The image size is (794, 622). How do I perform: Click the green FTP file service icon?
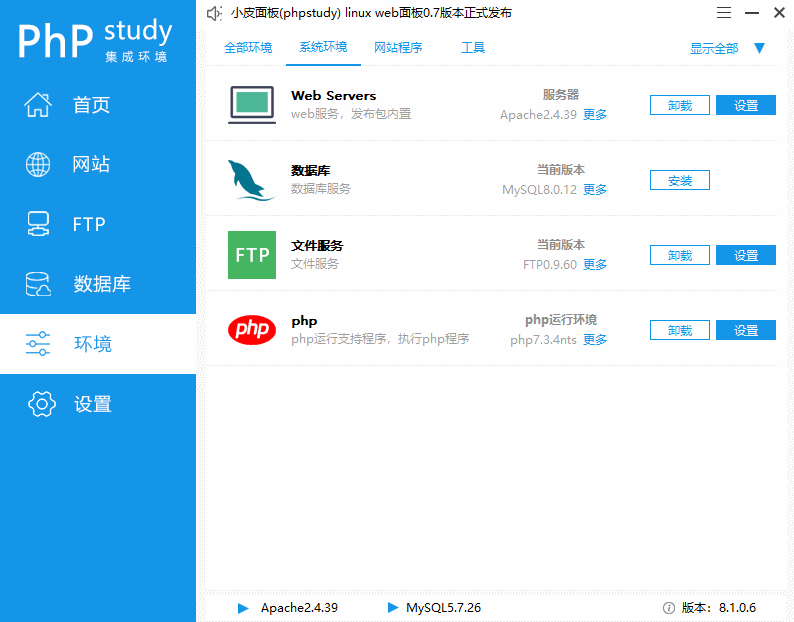pyautogui.click(x=252, y=255)
